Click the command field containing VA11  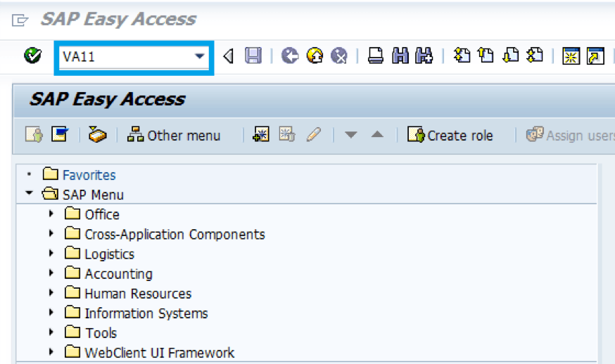[134, 57]
